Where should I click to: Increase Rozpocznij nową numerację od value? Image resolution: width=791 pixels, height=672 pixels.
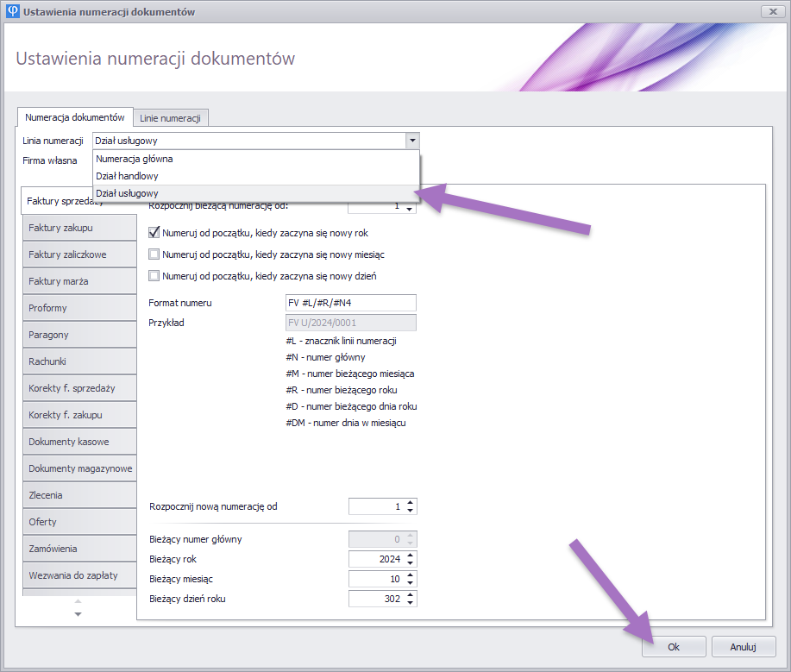tap(411, 502)
